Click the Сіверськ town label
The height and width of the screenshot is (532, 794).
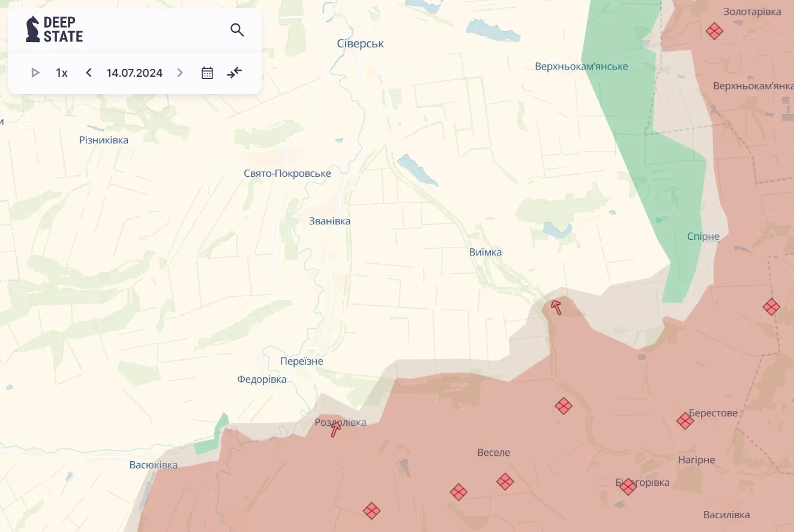pos(360,44)
